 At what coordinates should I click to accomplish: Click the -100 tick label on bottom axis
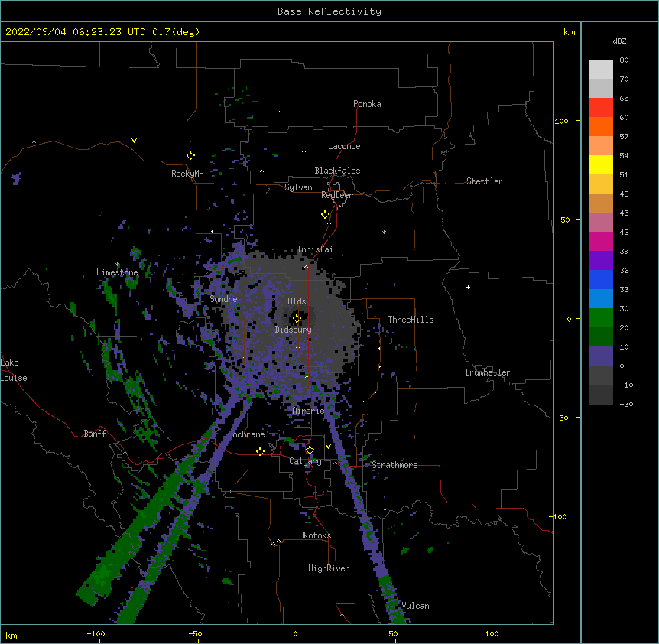click(96, 633)
